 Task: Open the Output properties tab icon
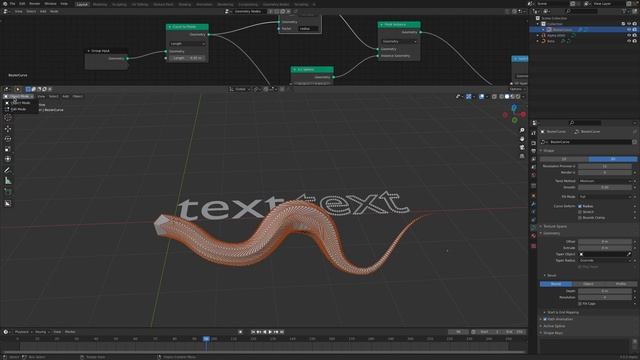point(533,151)
